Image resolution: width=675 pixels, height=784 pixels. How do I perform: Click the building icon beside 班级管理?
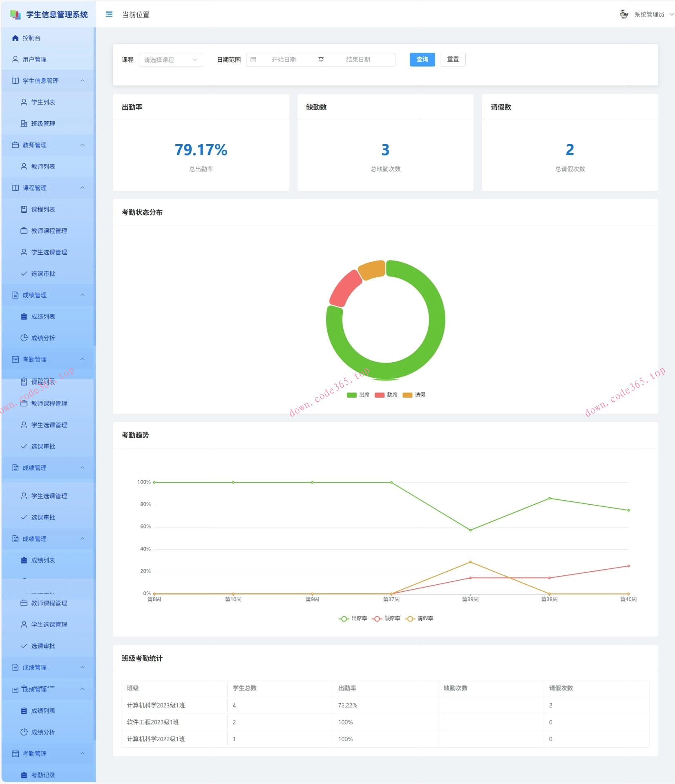click(24, 123)
